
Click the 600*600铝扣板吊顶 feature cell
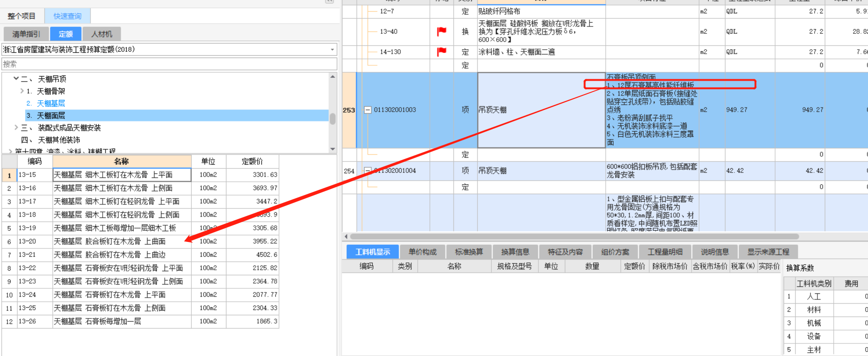652,171
